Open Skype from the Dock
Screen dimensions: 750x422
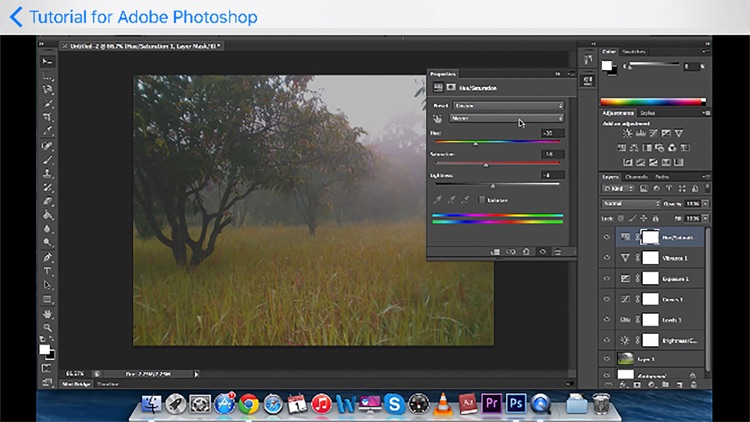[x=394, y=404]
